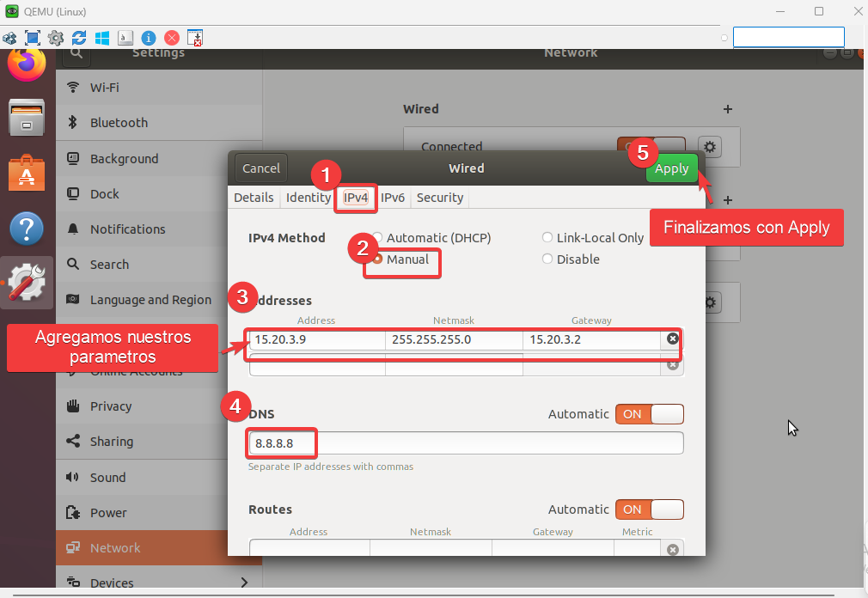868x598 pixels.
Task: Remove the 15.20.3.9 address row
Action: point(673,339)
